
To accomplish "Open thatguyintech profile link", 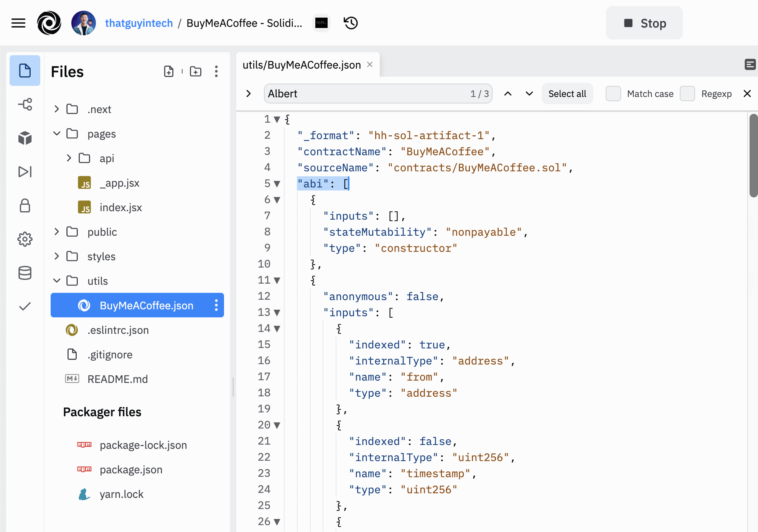I will pos(139,23).
